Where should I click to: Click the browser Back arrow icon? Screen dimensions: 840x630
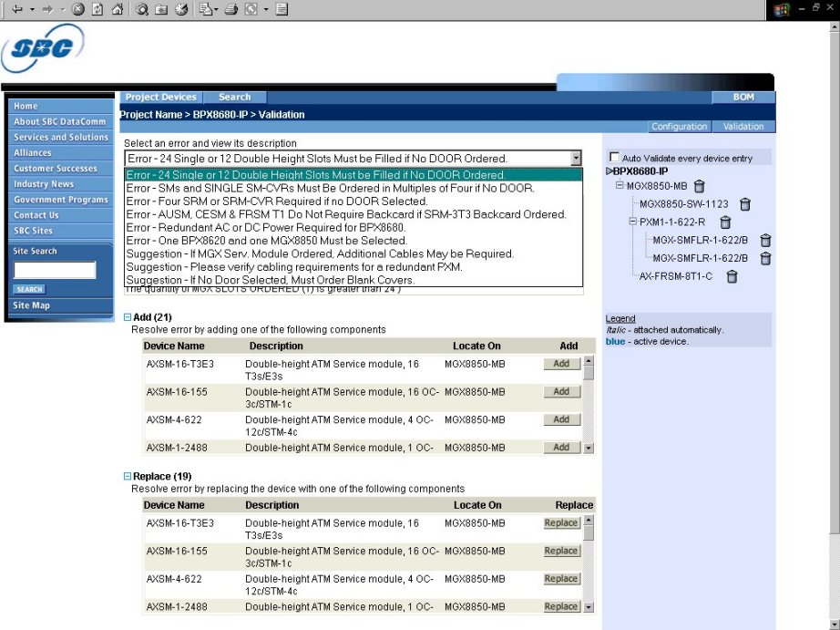pyautogui.click(x=17, y=9)
